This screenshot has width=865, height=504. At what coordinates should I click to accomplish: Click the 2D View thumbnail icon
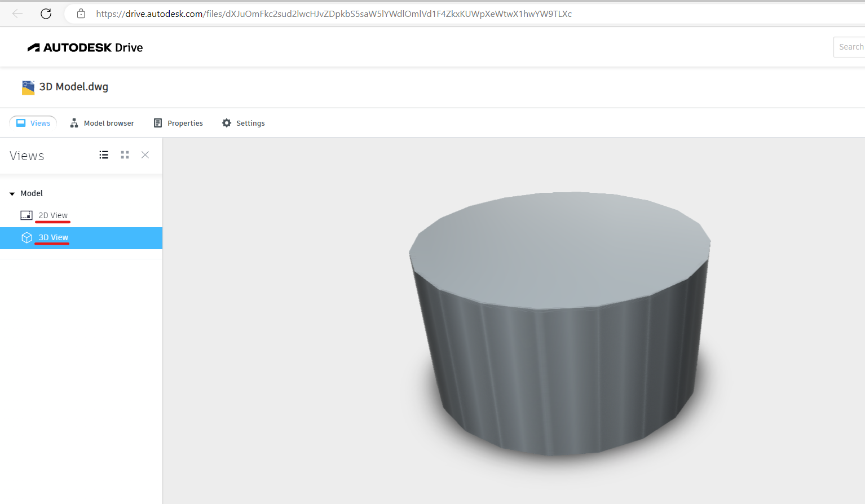click(27, 215)
